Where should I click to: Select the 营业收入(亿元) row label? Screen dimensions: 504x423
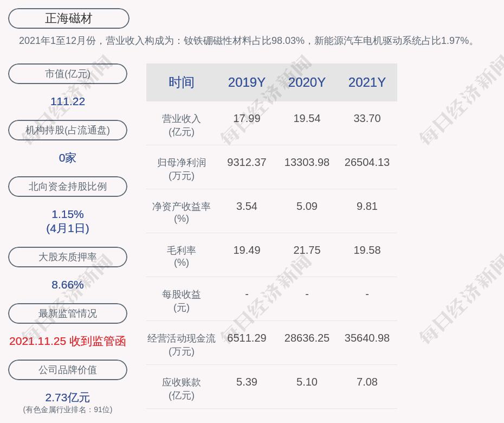182,125
